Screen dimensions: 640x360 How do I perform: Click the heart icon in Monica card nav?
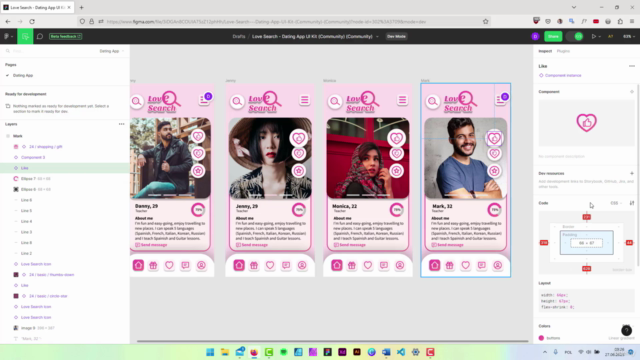[368, 265]
